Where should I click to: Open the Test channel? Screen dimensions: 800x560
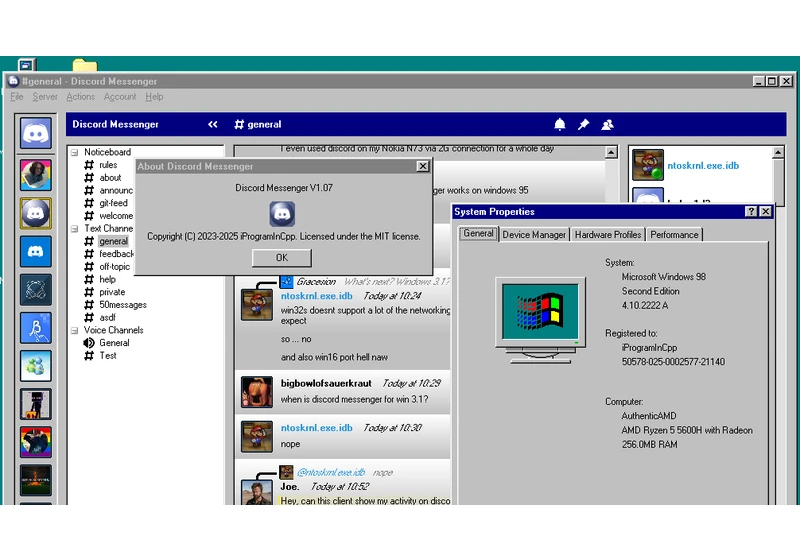[108, 355]
